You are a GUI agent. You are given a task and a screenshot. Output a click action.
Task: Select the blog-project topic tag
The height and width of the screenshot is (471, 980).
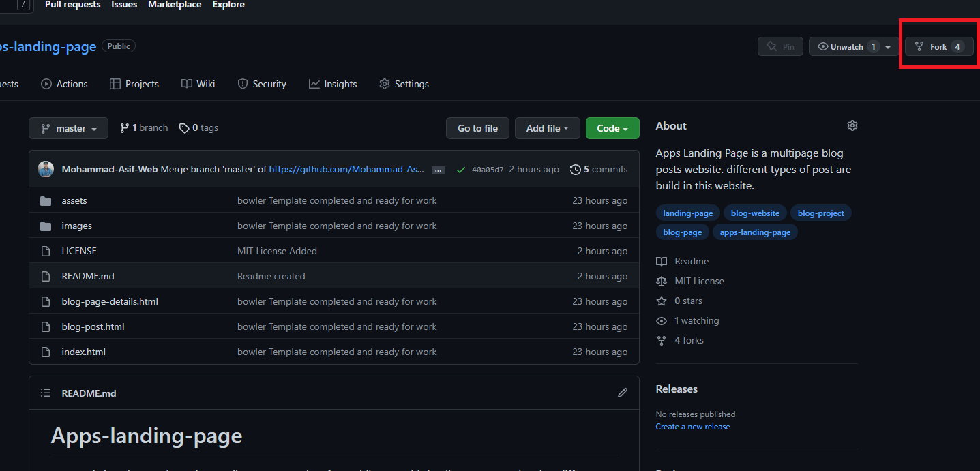click(820, 213)
